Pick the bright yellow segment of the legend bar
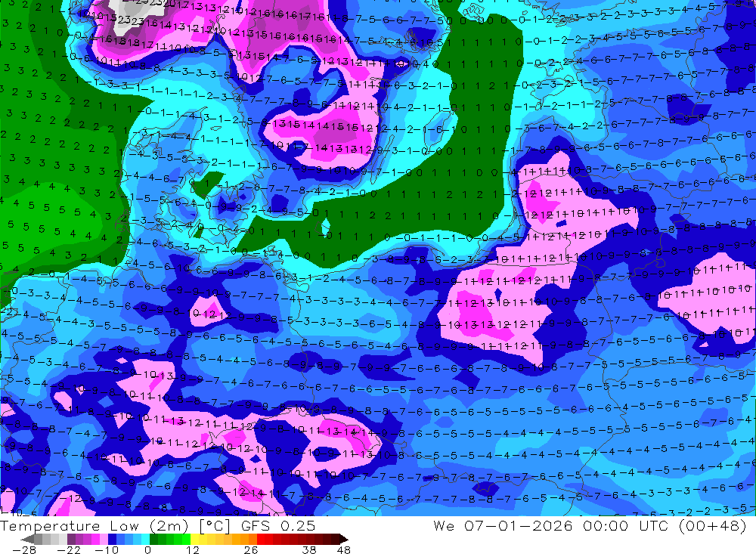This screenshot has height=554, width=756. pyautogui.click(x=194, y=540)
